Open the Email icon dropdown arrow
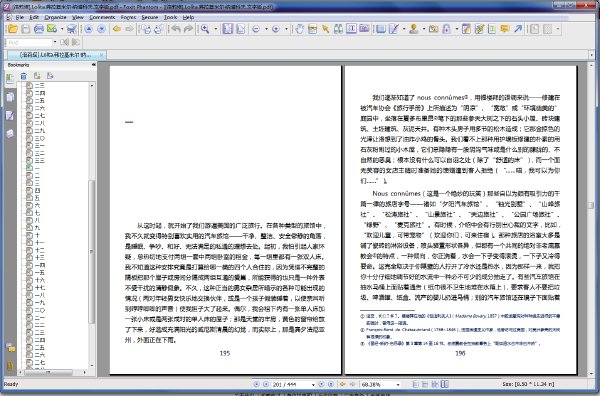Viewport: 600px width, 396px height. tap(62, 29)
